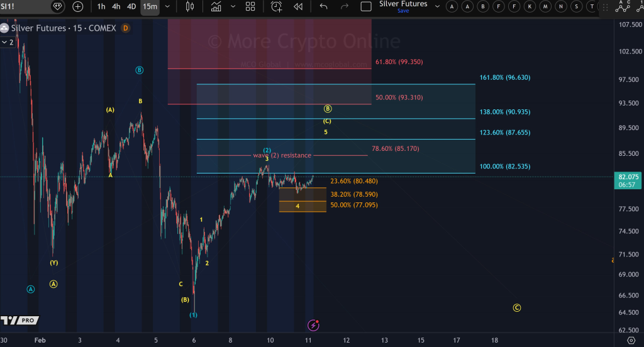Select the 138.00% (90.935) Fibonacci label
The image size is (644, 347).
505,112
